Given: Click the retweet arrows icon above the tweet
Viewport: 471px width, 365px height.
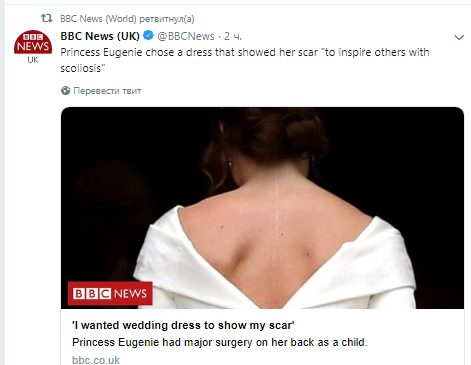Looking at the screenshot, I should [46, 18].
